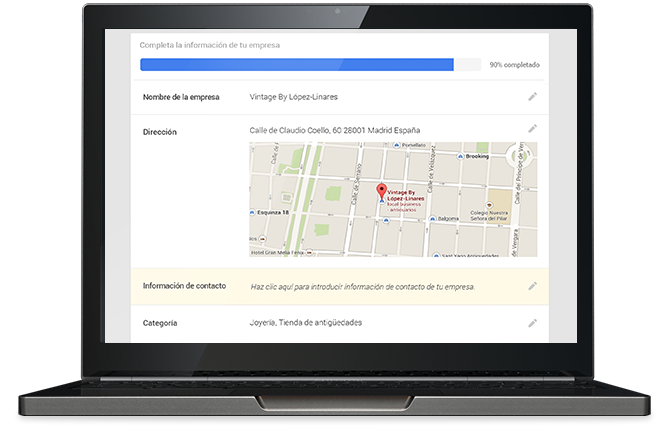The image size is (671, 444).
Task: Click the Vintage By López-Linares name value
Action: click(x=294, y=97)
